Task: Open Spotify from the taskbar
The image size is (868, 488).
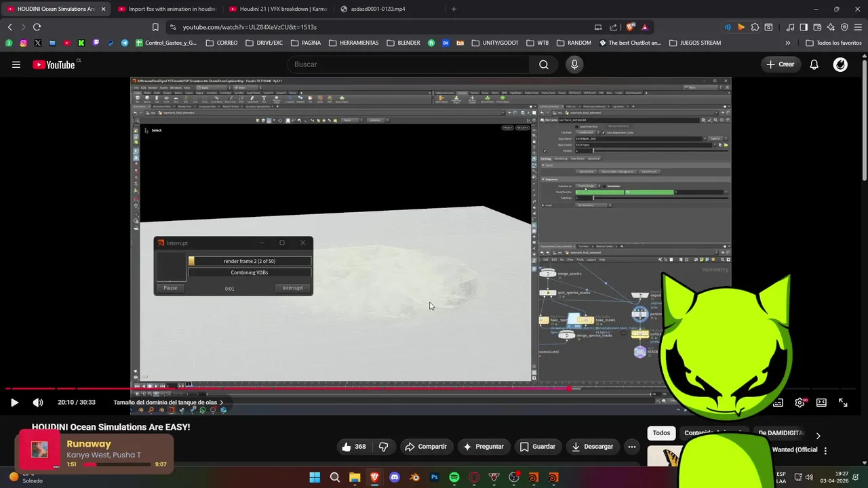Action: (454, 477)
